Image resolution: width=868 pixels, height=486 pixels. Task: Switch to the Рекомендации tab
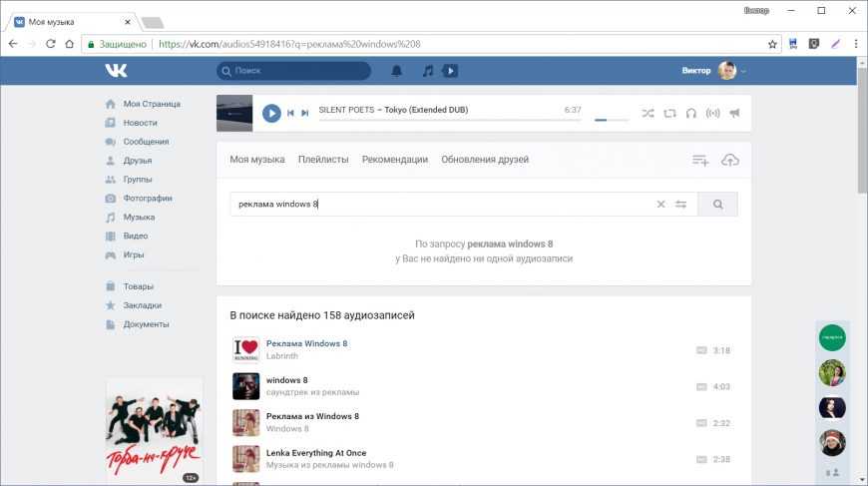click(x=394, y=160)
